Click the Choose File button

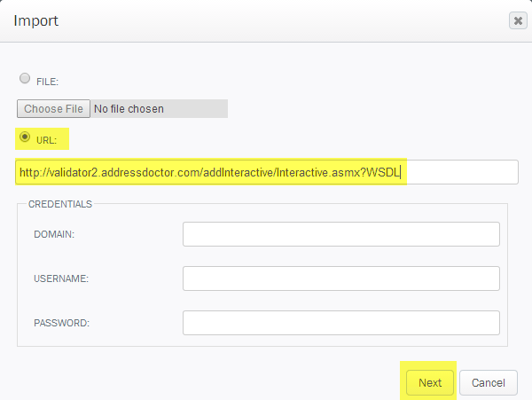[53, 108]
